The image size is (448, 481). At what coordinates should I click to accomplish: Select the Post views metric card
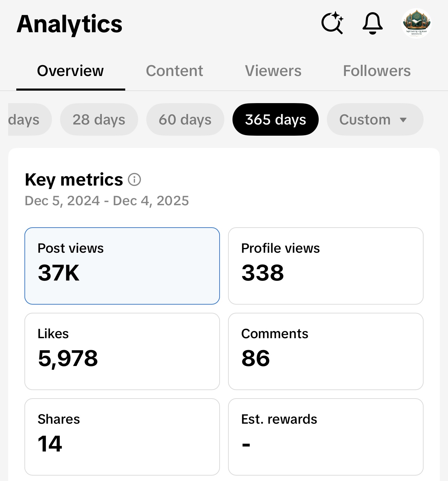click(x=122, y=266)
